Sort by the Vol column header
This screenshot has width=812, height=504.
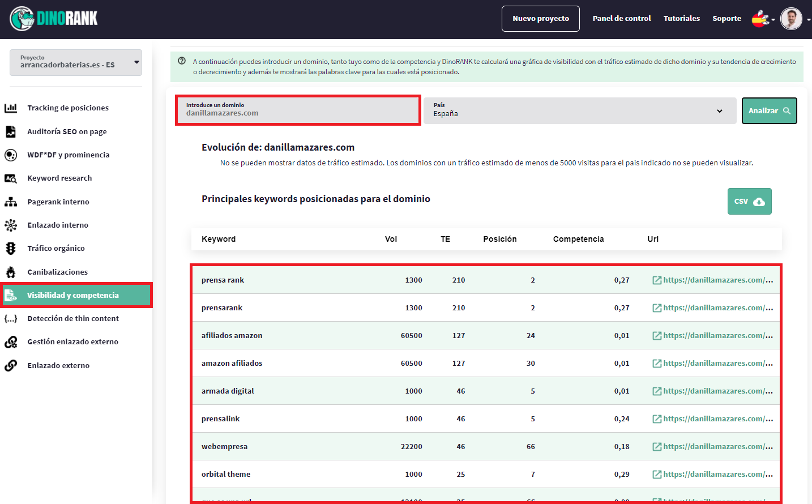click(x=391, y=239)
